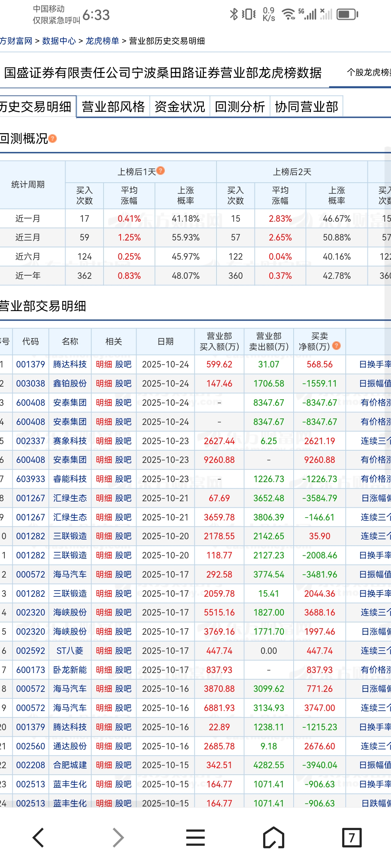
Task: Select 近一月 row label
Action: [28, 218]
